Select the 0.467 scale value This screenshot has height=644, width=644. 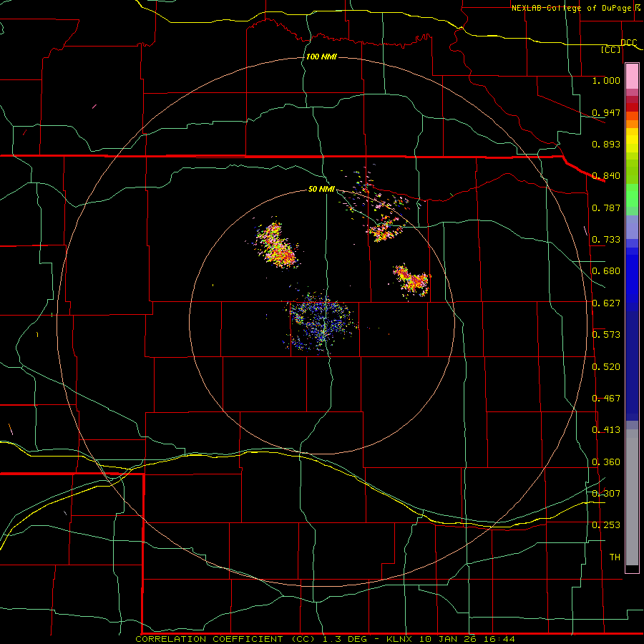[x=606, y=398]
